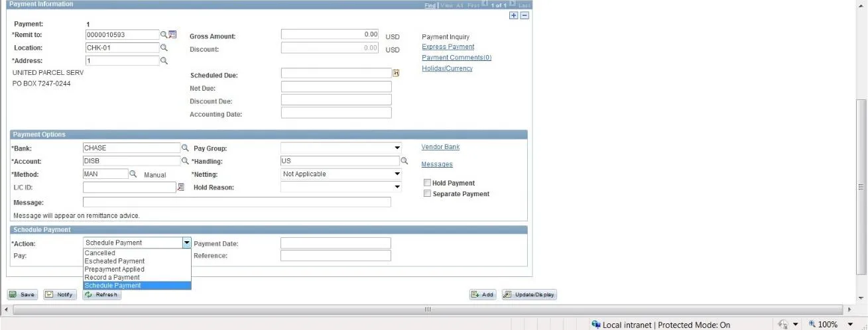Image resolution: width=868 pixels, height=330 pixels.
Task: Click the horizontal scrollbar thumb
Action: click(428, 309)
